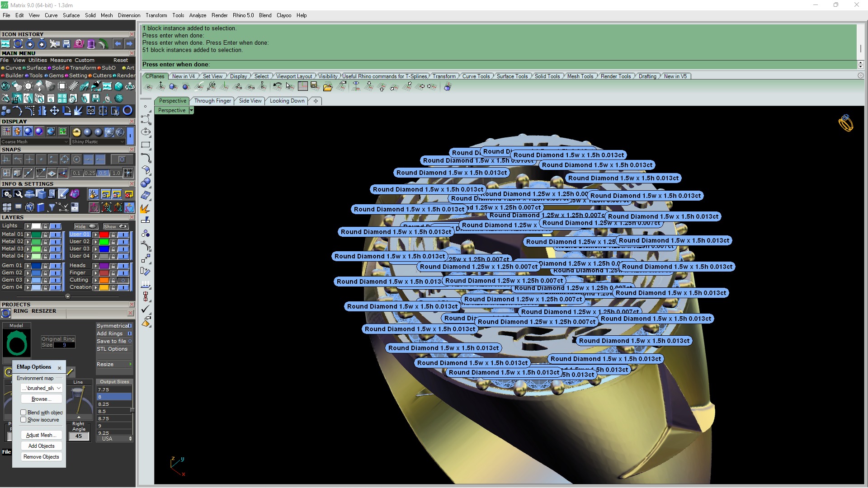
Task: Select output size 8.25 in list
Action: [x=114, y=404]
